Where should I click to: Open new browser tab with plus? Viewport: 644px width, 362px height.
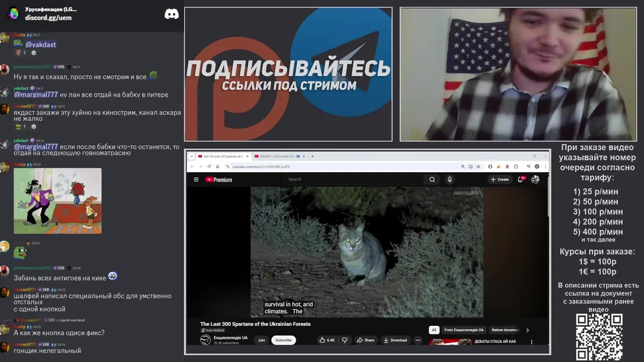(312, 156)
